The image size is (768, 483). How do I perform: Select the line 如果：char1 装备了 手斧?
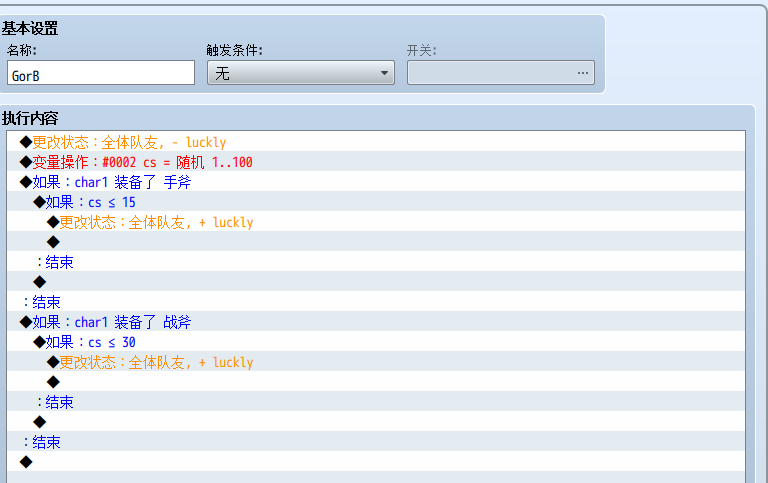[376, 182]
